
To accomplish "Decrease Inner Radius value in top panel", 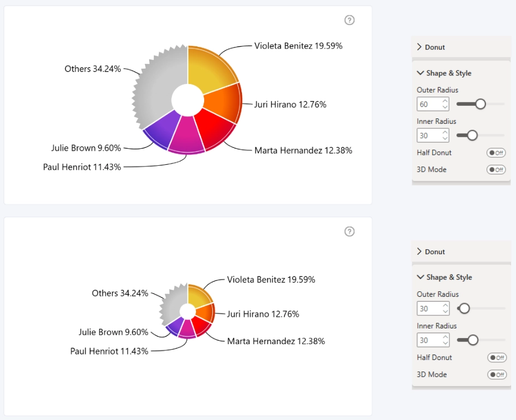I will point(445,139).
